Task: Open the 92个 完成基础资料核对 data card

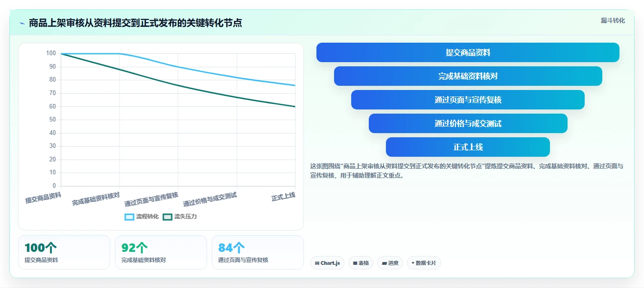Action: pos(161,252)
